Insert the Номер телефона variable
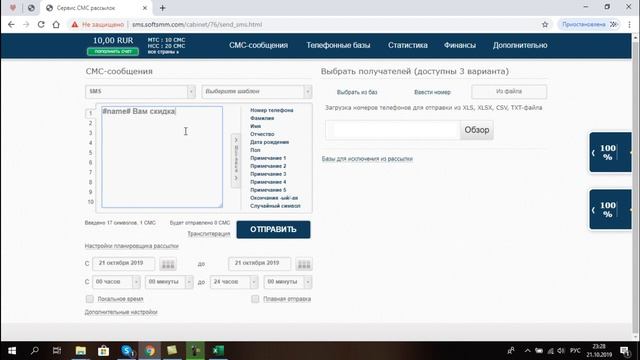This screenshot has height=360, width=640. click(271, 110)
